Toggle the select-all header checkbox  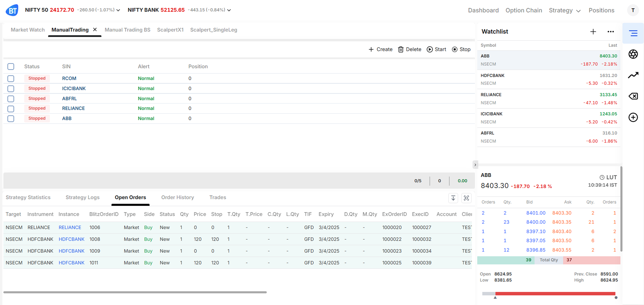[x=11, y=66]
